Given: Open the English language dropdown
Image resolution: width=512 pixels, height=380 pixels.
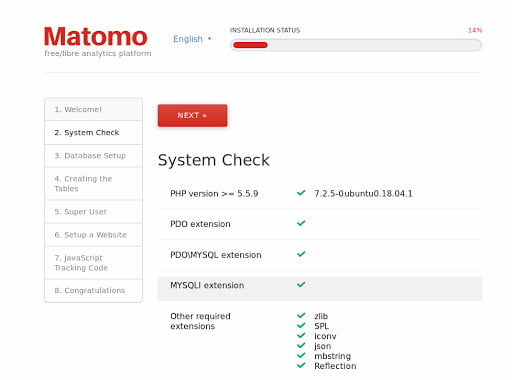Looking at the screenshot, I should pyautogui.click(x=192, y=39).
